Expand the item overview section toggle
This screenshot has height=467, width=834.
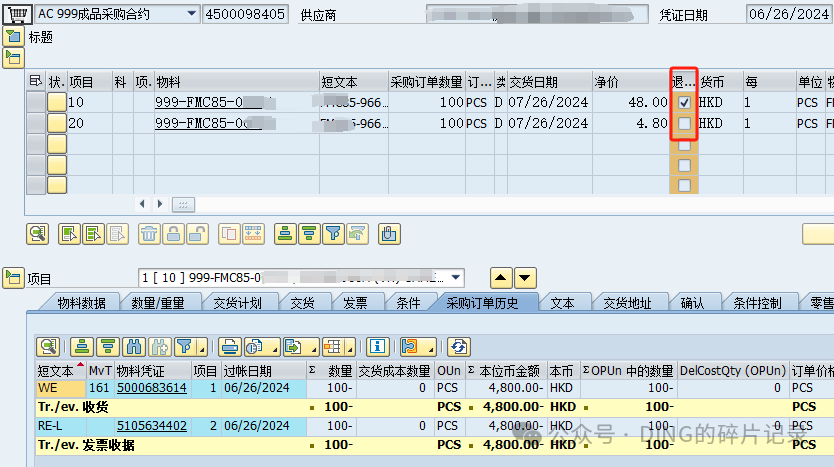pyautogui.click(x=13, y=57)
